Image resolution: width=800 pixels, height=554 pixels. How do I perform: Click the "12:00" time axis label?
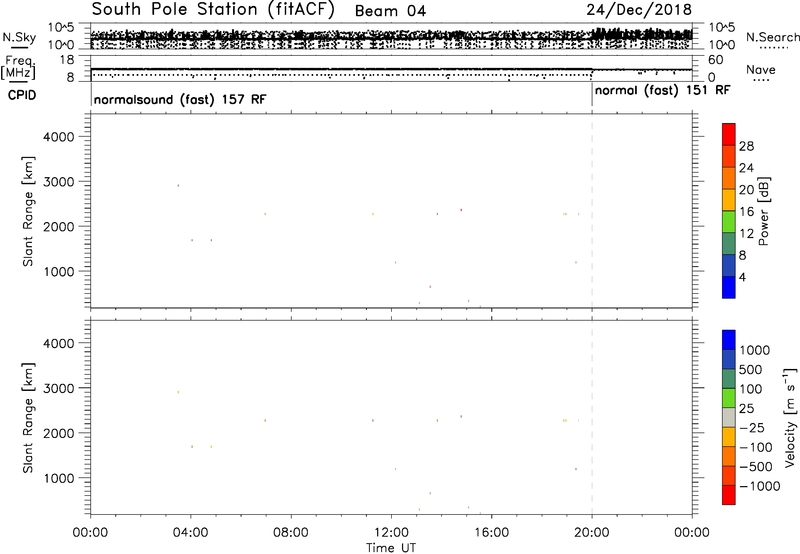point(391,533)
